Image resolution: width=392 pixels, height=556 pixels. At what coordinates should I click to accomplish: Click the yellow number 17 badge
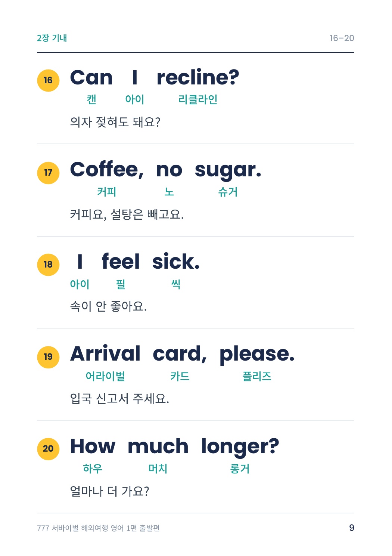point(48,173)
